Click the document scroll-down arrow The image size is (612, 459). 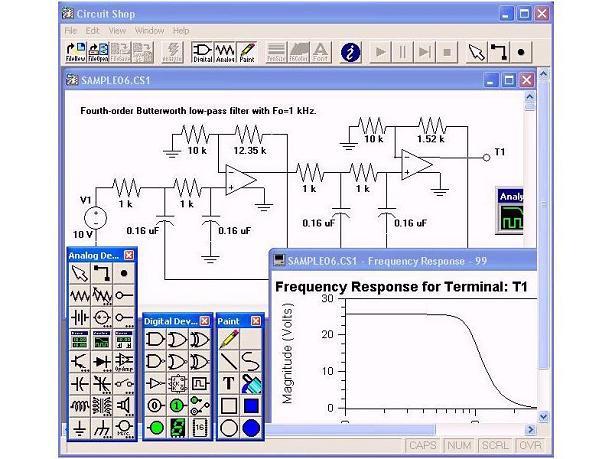[x=543, y=417]
